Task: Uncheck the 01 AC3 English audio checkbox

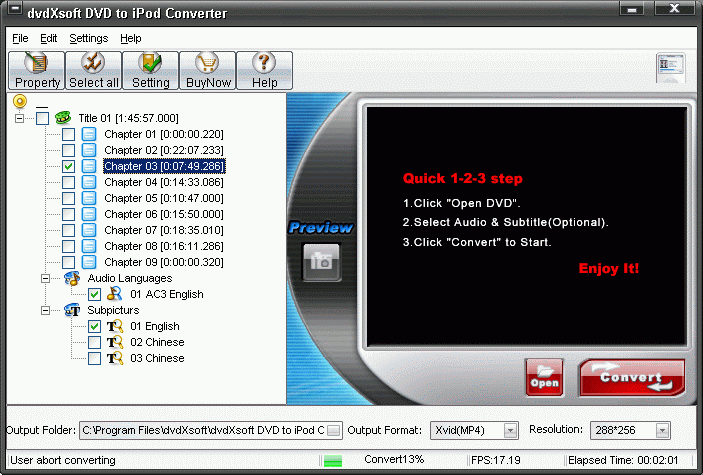Action: pyautogui.click(x=94, y=294)
